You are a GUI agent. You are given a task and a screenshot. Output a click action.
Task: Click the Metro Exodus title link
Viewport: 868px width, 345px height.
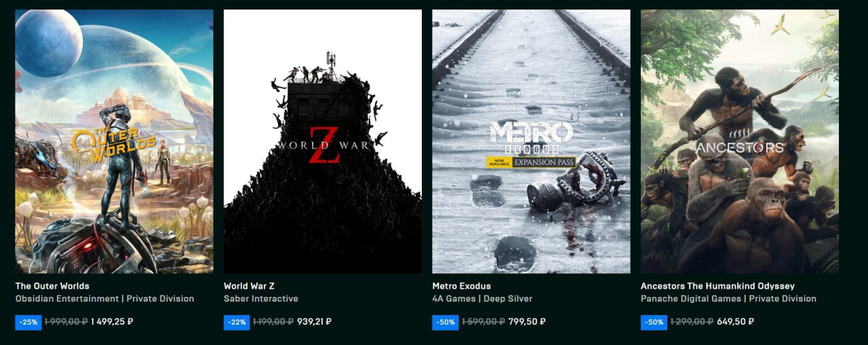coord(461,286)
